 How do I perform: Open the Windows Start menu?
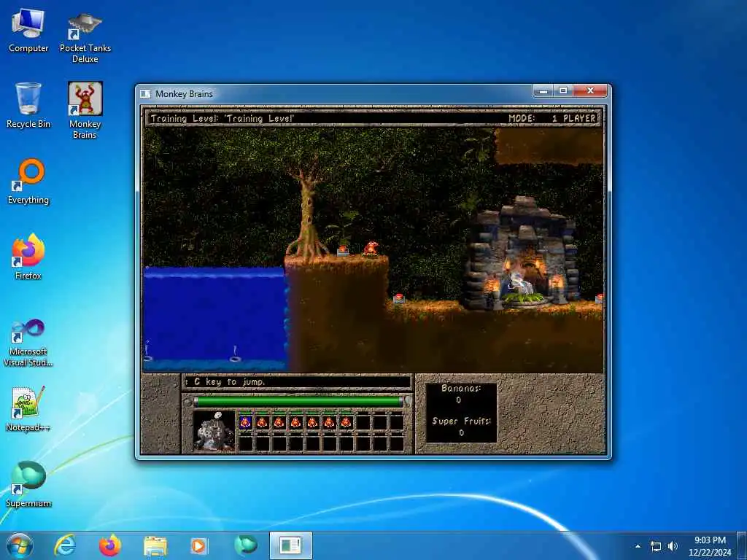(20, 545)
